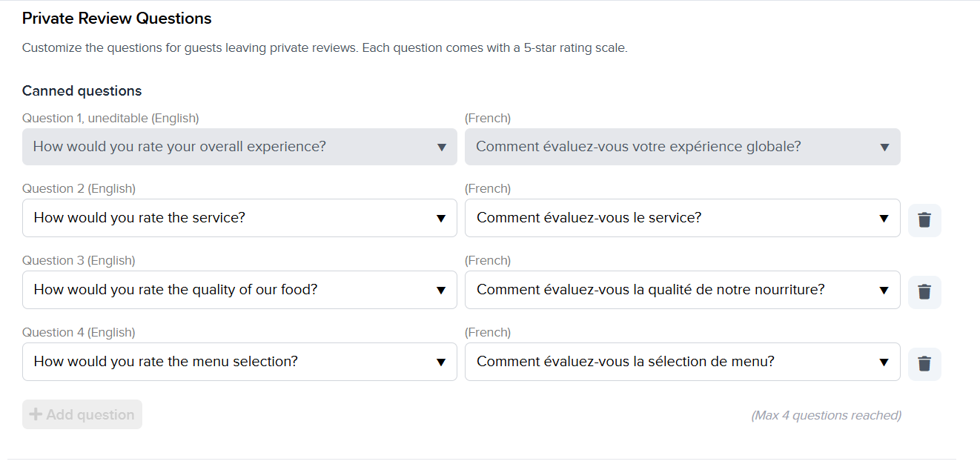
Task: Click the 'Canned questions' subheading
Action: tap(82, 91)
